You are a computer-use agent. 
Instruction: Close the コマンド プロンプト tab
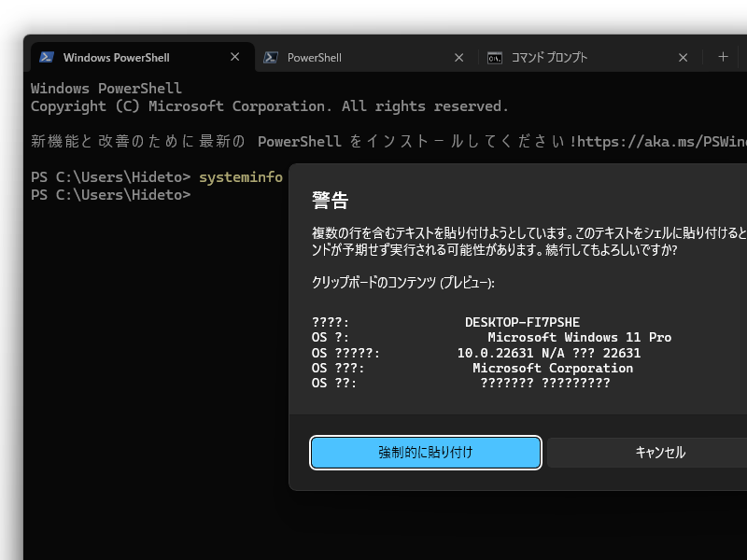(683, 57)
